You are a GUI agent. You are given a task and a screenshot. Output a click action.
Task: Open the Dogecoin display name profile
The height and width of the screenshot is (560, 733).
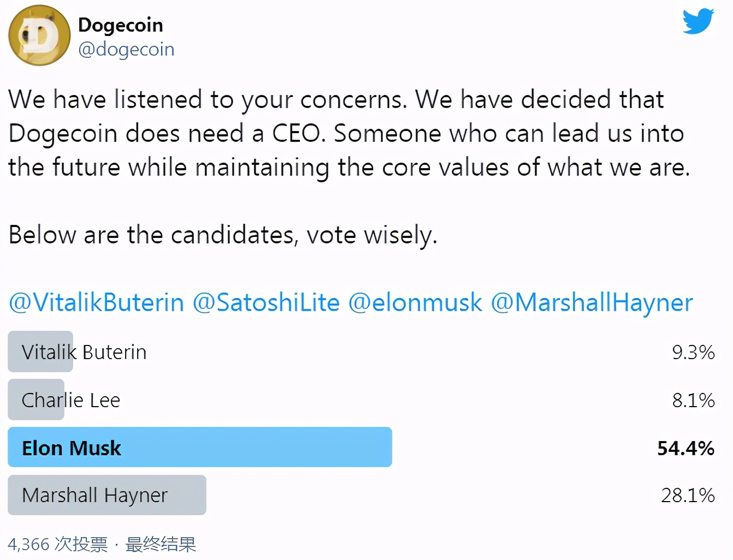(x=120, y=25)
